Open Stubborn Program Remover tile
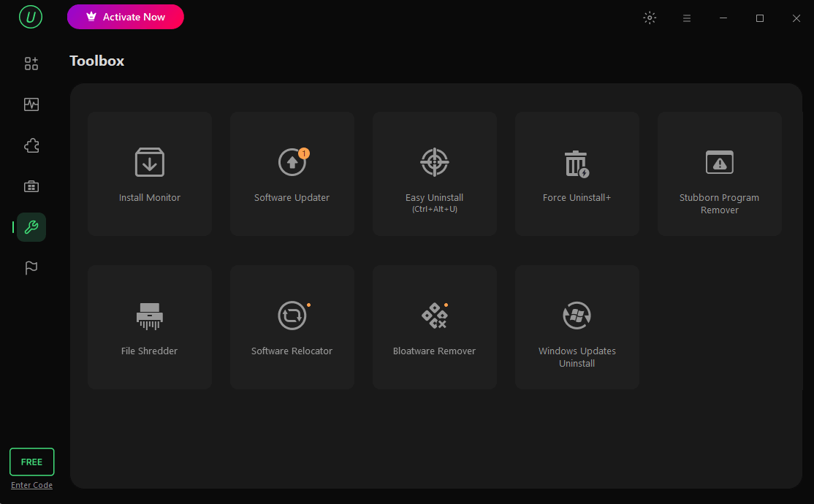 coord(719,174)
